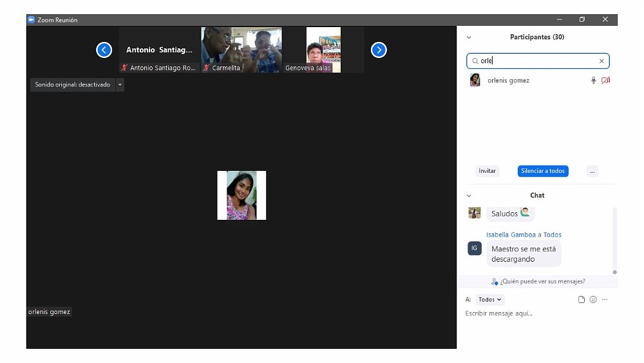Screen dimensions: 644x363
Task: Click the previous video thumbnails arrow
Action: 104,50
